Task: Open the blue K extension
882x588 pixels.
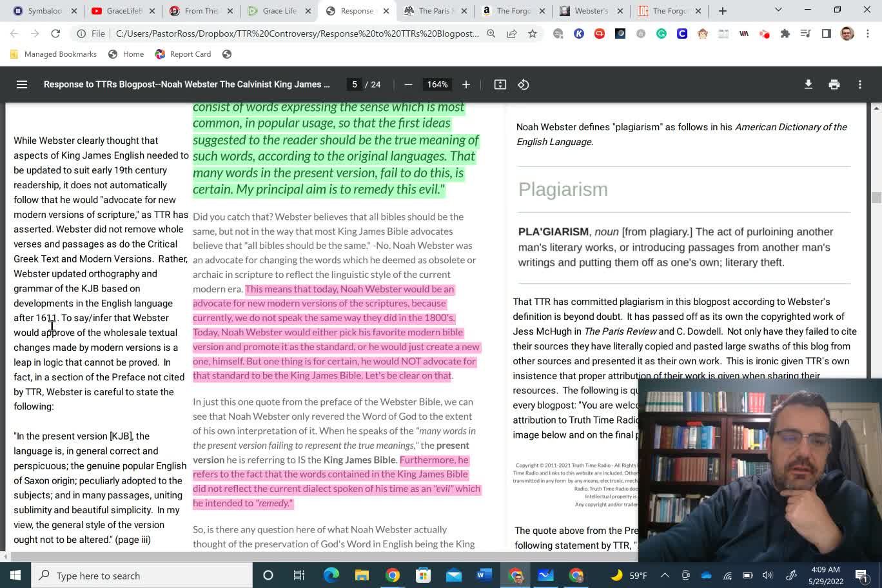Action: coord(579,34)
